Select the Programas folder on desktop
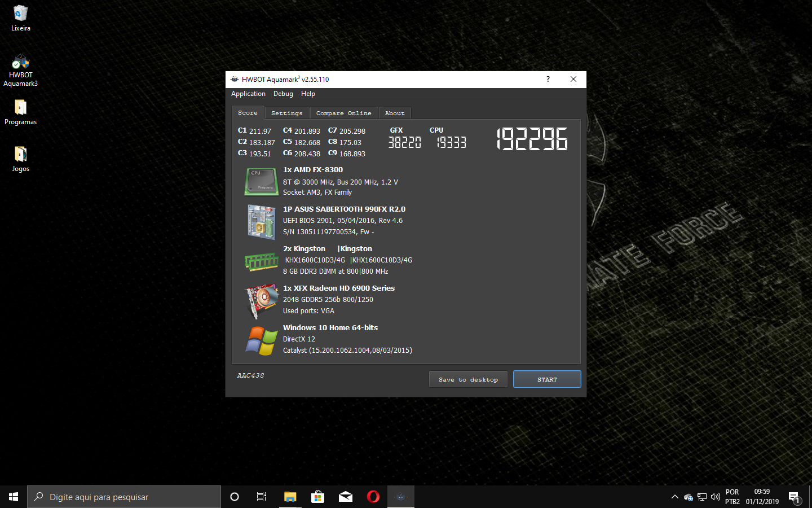This screenshot has width=812, height=508. 20,112
